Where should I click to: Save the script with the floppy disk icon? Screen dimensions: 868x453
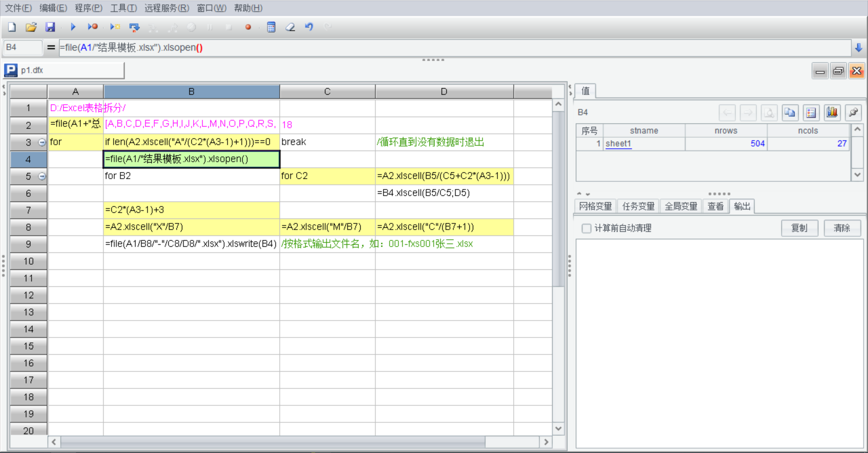pyautogui.click(x=50, y=27)
